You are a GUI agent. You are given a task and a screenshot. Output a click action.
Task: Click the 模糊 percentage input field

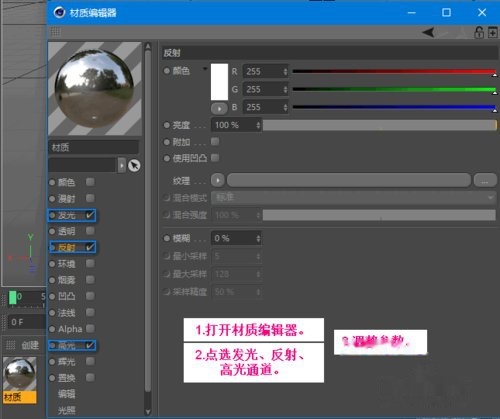236,238
